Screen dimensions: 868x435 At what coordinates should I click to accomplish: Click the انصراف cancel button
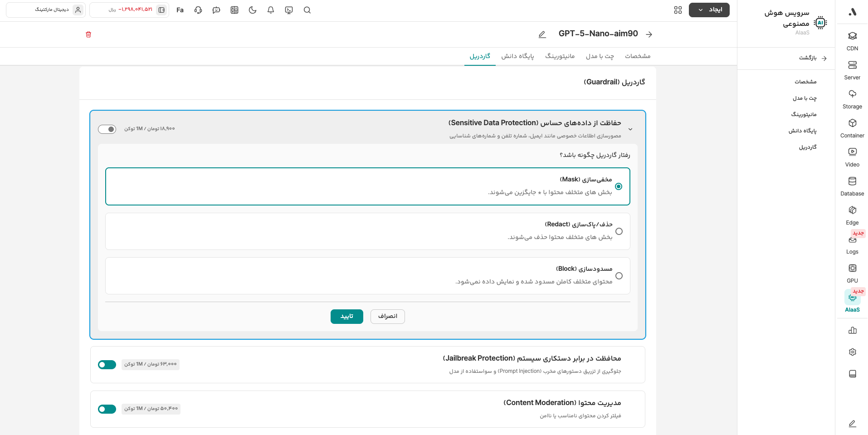click(387, 317)
